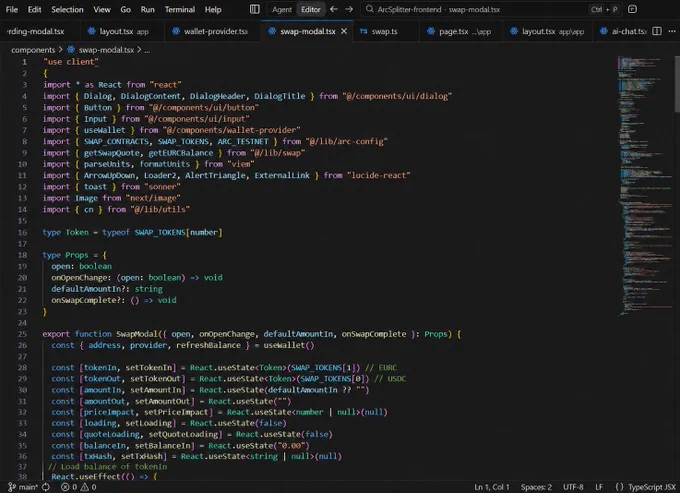
Task: Switch to the swap.ts tab
Action: click(386, 31)
